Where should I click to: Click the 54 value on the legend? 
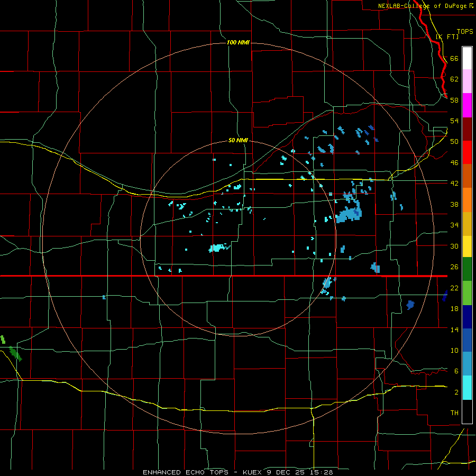pos(454,121)
